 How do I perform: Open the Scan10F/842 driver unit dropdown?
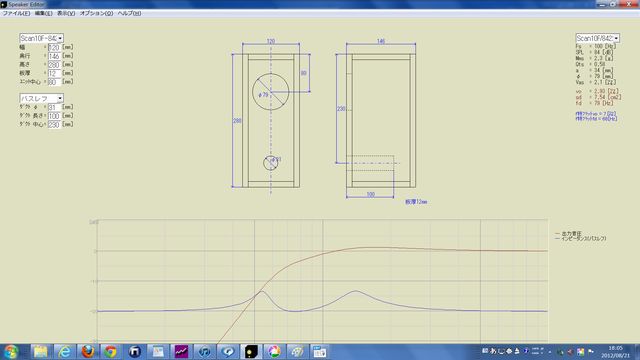[598, 38]
